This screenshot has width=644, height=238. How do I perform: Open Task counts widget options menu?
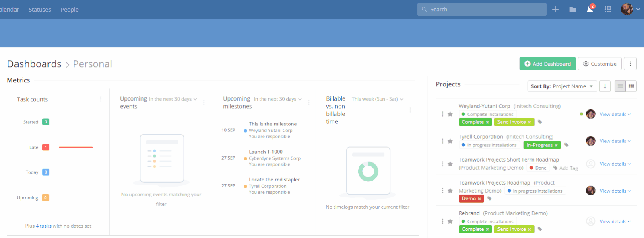point(101,99)
